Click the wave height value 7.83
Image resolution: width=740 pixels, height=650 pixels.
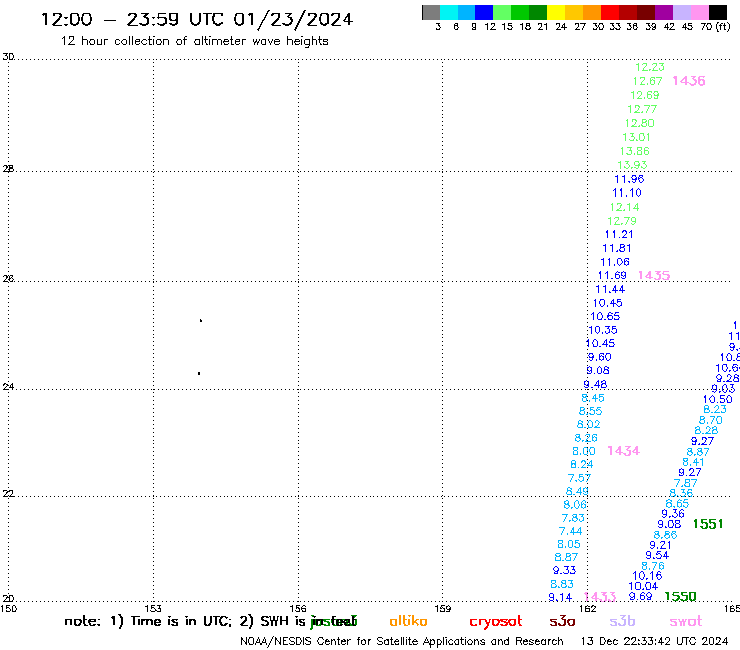point(573,518)
